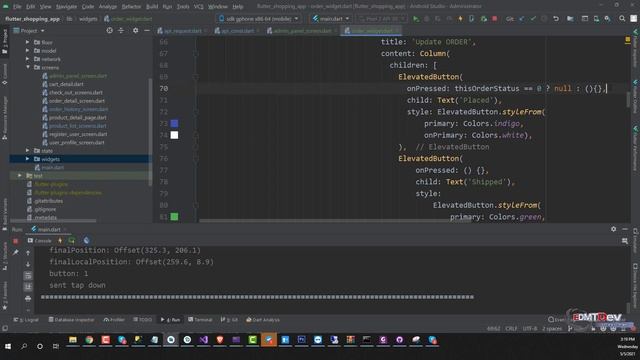Open the Profiler tool window
The image size is (640, 360).
point(114,320)
